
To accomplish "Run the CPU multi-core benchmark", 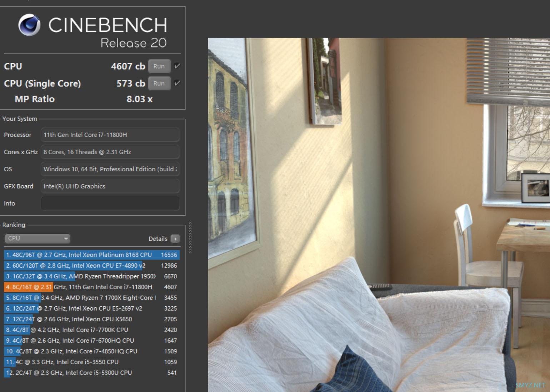I will tap(159, 66).
